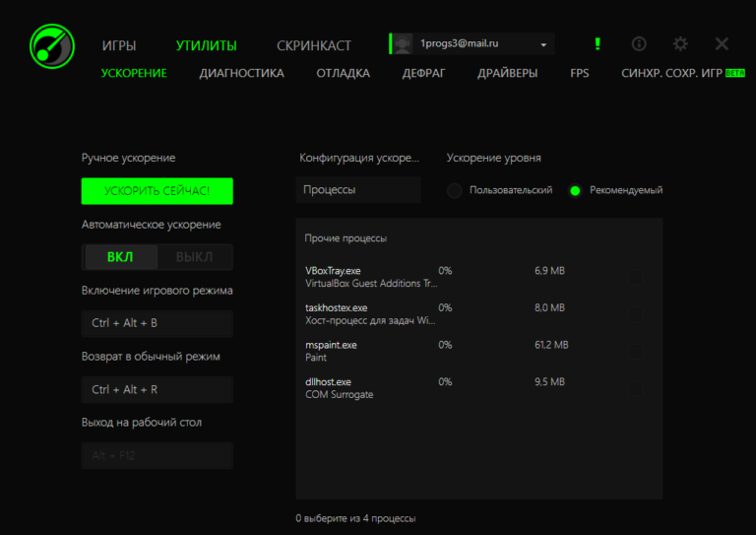The width and height of the screenshot is (756, 535).
Task: Open the УТИЛИТЫ main tab
Action: click(x=207, y=46)
